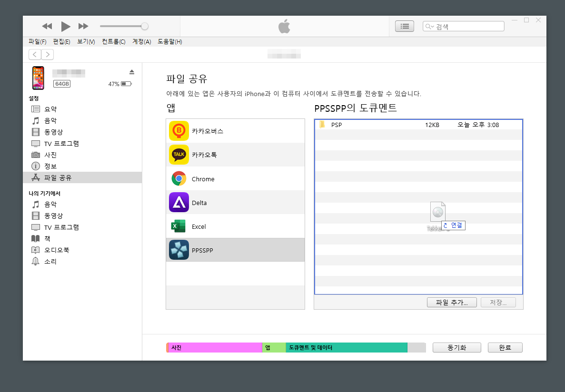The width and height of the screenshot is (565, 392).
Task: Click the 검색 search field
Action: (x=464, y=26)
